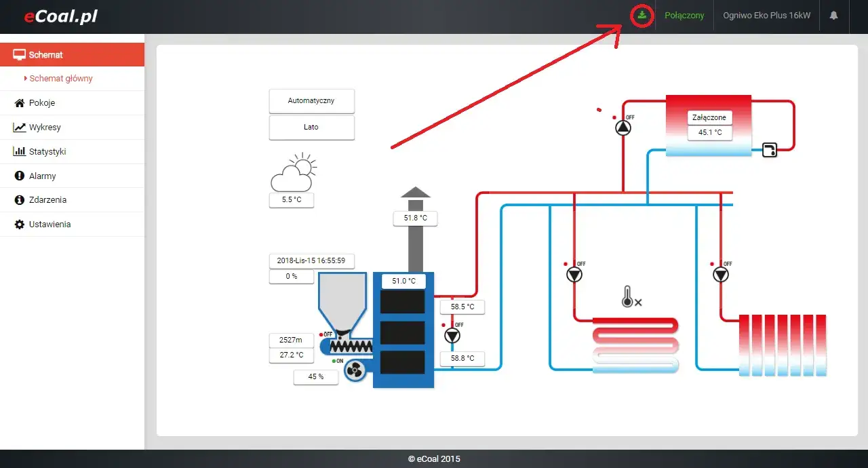Click the 45 % fan power field
The height and width of the screenshot is (468, 868).
coord(316,376)
